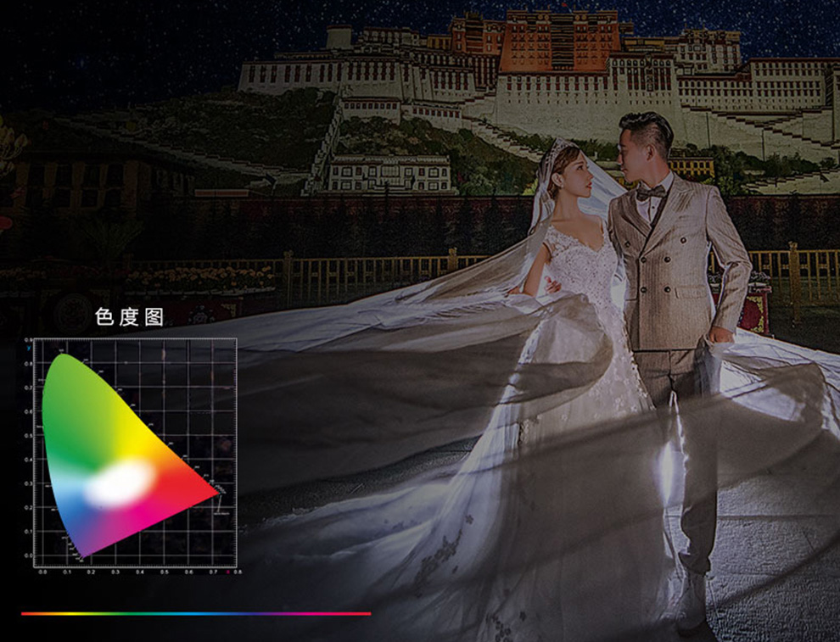Pick the white center of the chromaticity diagram
840x642 pixels.
pos(119,483)
